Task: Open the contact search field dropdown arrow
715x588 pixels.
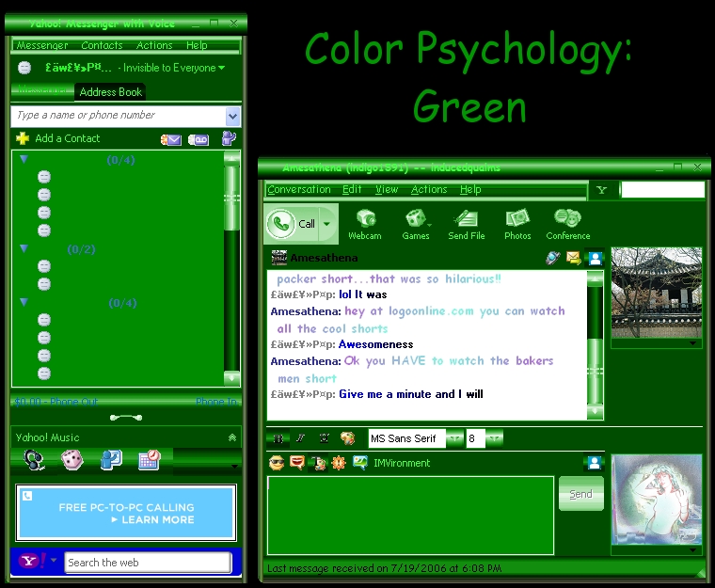Action: [x=232, y=117]
